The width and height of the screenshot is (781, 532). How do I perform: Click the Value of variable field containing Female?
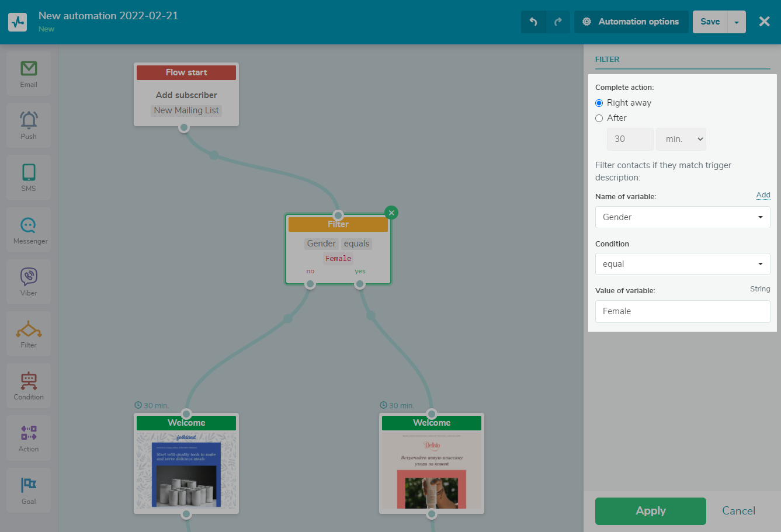pyautogui.click(x=682, y=311)
